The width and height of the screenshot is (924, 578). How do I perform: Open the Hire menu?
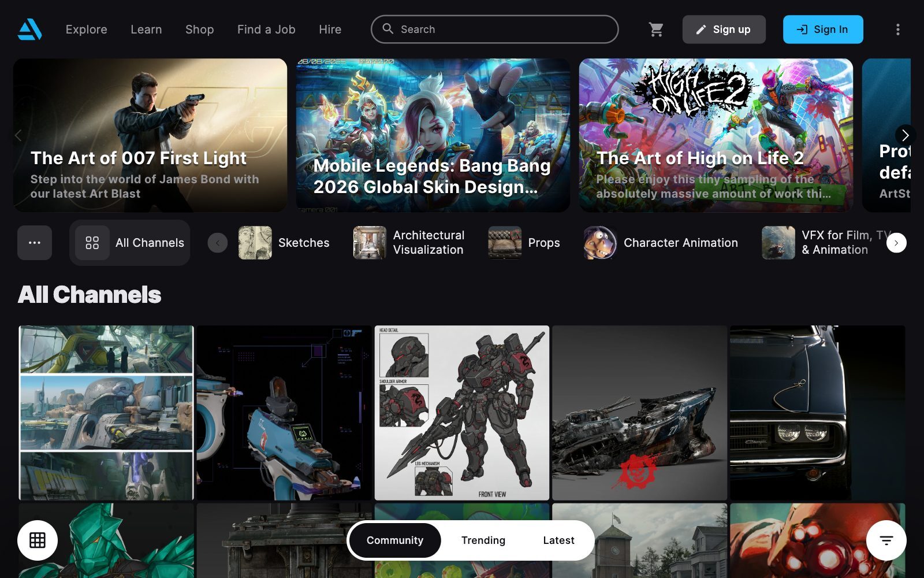tap(330, 29)
